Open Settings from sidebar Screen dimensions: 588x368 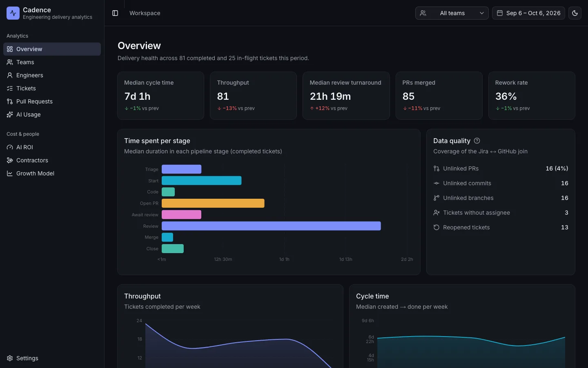tap(52, 358)
